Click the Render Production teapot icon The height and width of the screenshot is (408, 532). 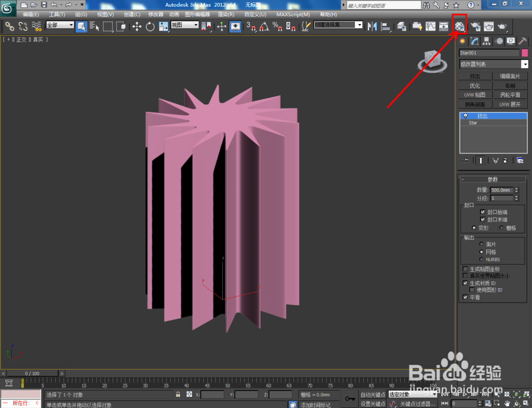coord(502,26)
